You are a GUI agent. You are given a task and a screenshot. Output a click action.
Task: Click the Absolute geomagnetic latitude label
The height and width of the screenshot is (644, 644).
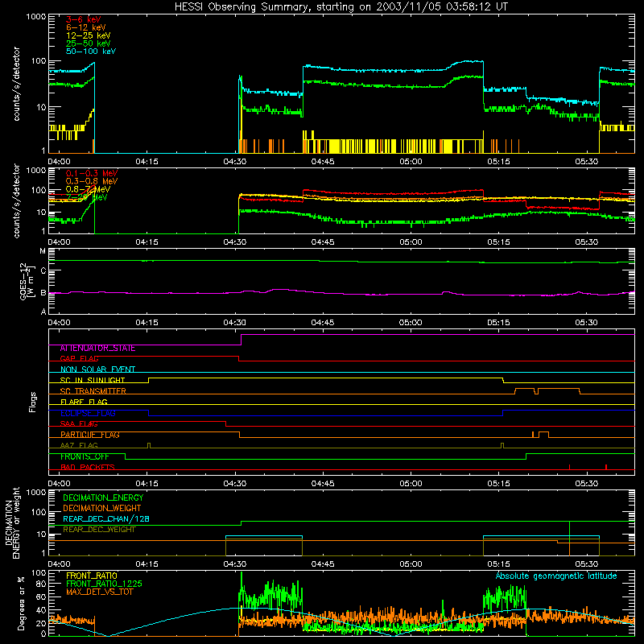coord(556,576)
